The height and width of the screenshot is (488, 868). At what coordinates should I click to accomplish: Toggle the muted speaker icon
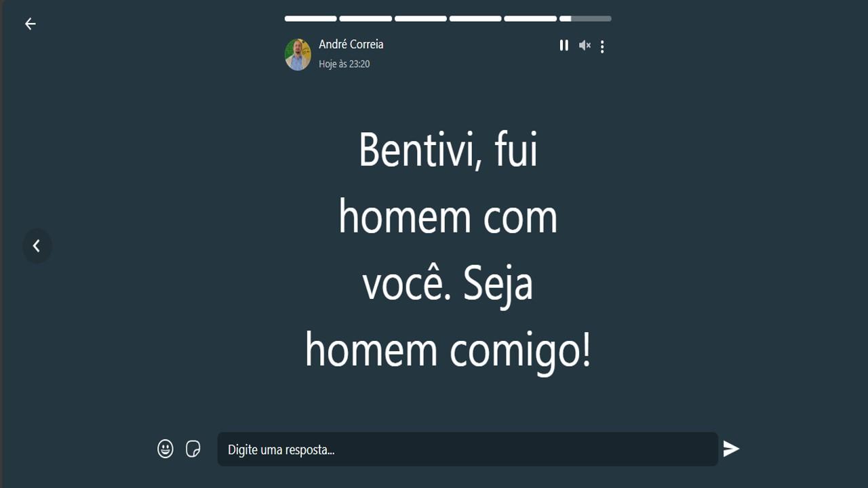coord(584,45)
